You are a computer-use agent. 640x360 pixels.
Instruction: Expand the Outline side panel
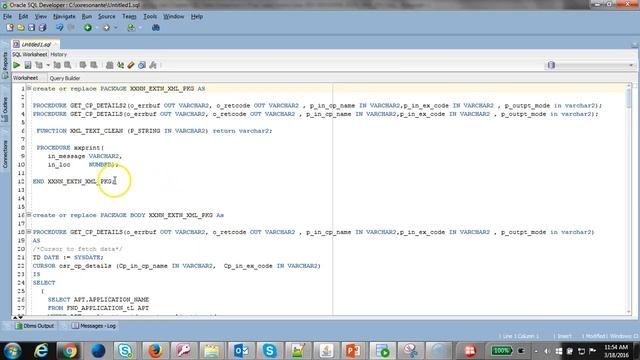pos(5,109)
